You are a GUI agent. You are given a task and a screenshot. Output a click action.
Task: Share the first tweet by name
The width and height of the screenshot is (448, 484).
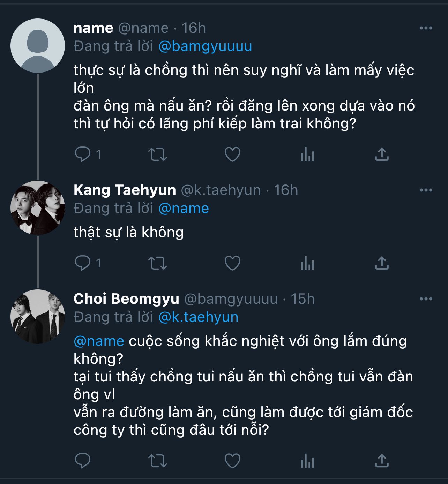tap(382, 154)
